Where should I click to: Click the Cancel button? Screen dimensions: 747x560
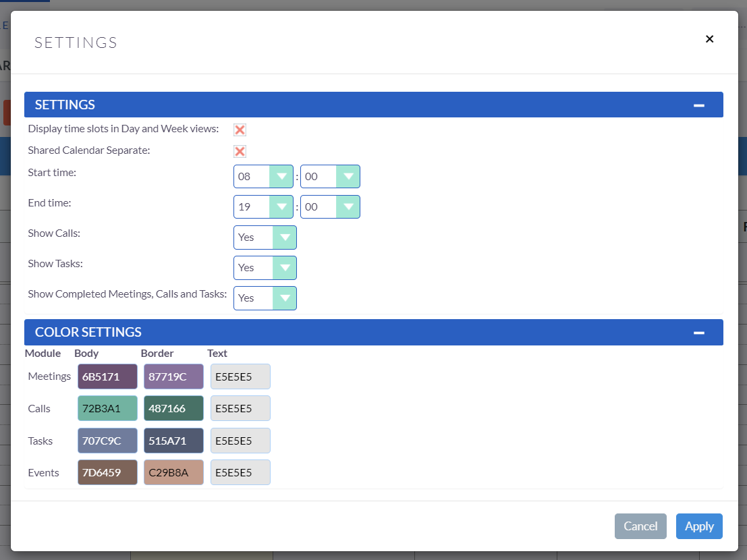pyautogui.click(x=640, y=526)
